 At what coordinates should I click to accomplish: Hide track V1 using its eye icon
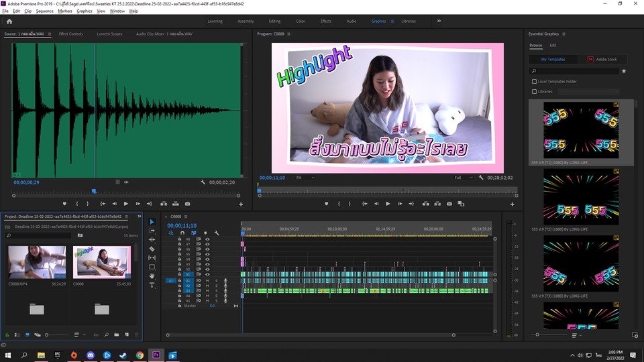click(x=207, y=274)
